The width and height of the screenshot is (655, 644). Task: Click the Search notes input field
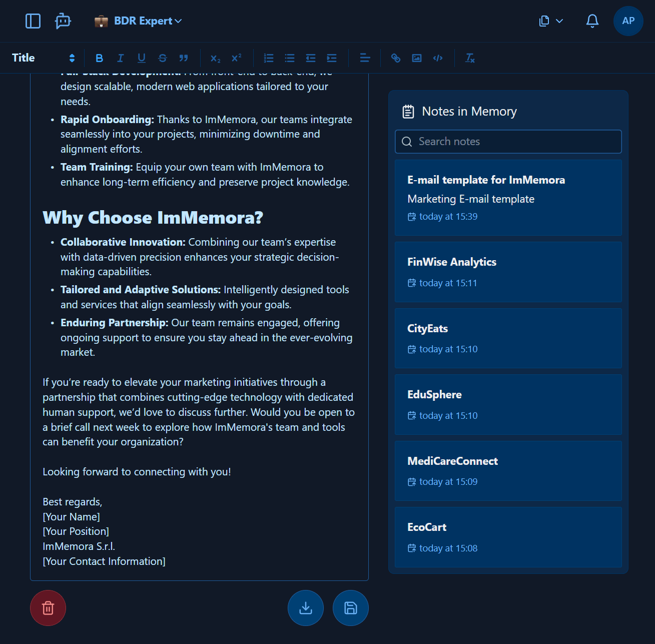tap(508, 142)
